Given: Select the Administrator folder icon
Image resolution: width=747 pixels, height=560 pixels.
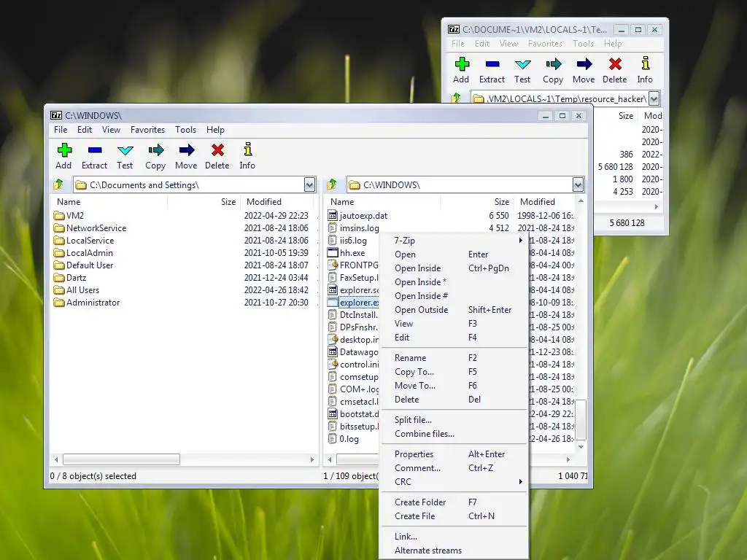Looking at the screenshot, I should click(x=59, y=303).
